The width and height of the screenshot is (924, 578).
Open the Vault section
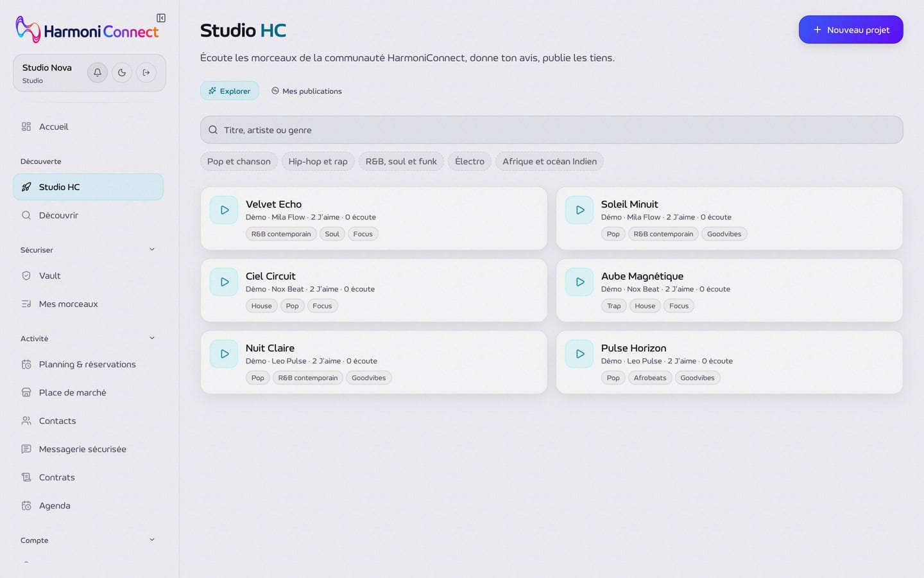(x=88, y=276)
